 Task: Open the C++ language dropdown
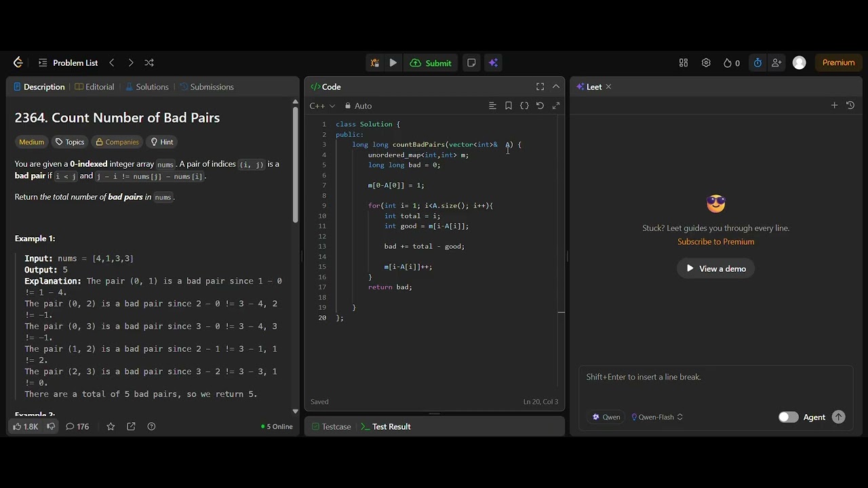tap(322, 106)
